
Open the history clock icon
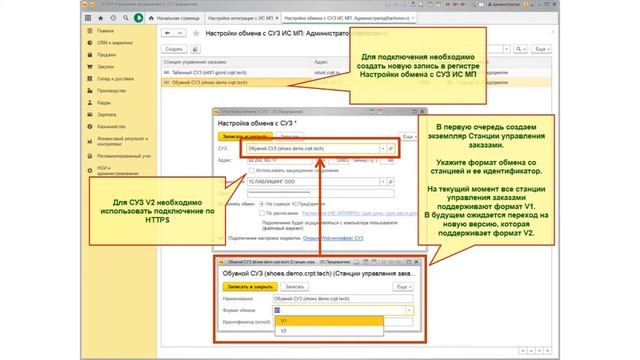coord(113,18)
